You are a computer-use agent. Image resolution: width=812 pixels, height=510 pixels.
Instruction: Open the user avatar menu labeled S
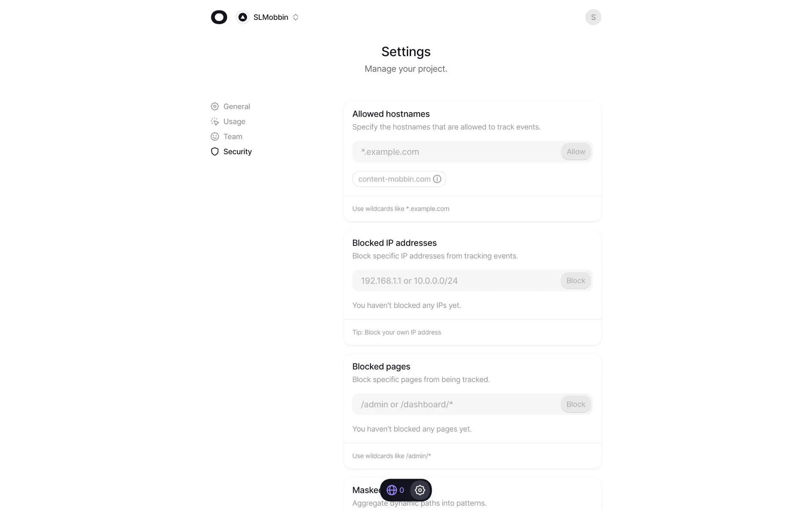(x=593, y=17)
